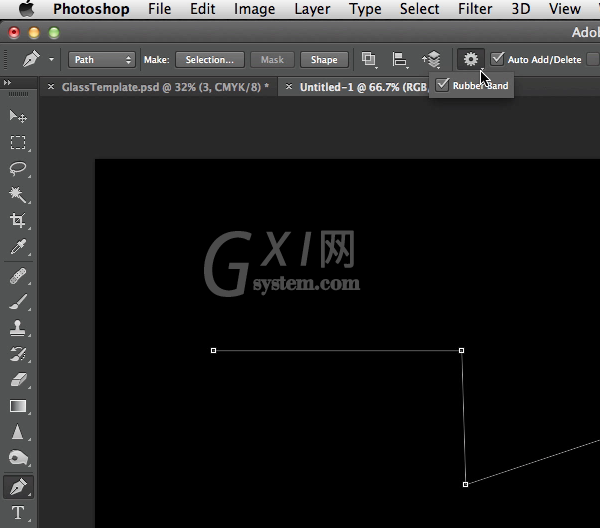Click the top-left path anchor point
Image resolution: width=600 pixels, height=528 pixels.
[x=214, y=350]
